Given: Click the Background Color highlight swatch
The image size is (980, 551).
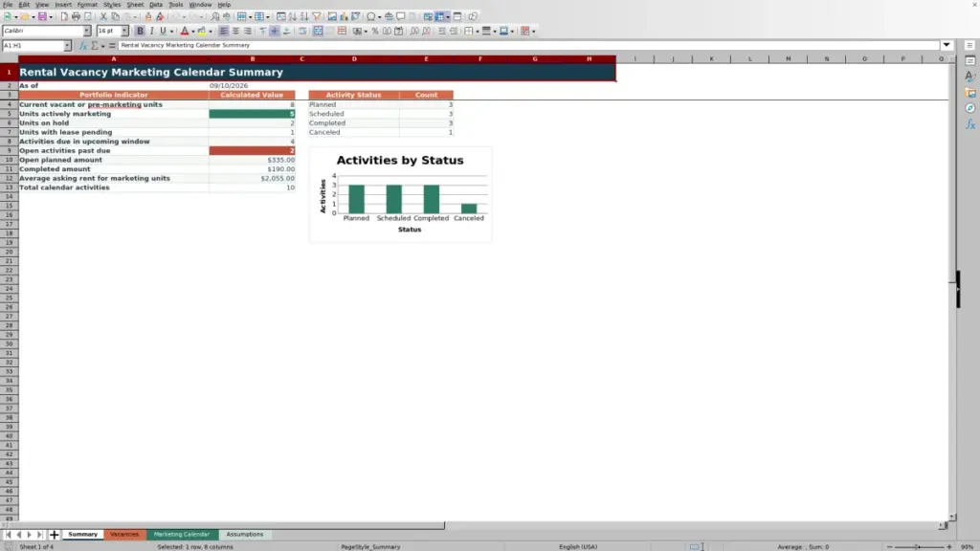Looking at the screenshot, I should (x=201, y=31).
